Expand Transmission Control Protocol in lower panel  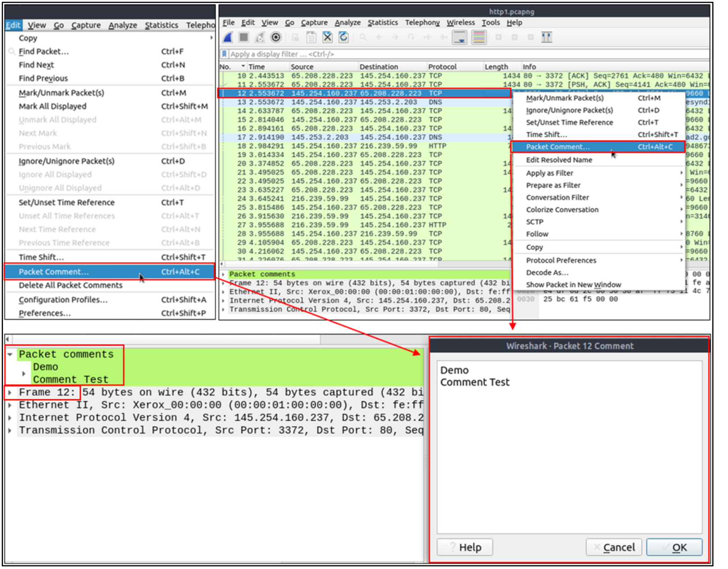click(x=10, y=430)
